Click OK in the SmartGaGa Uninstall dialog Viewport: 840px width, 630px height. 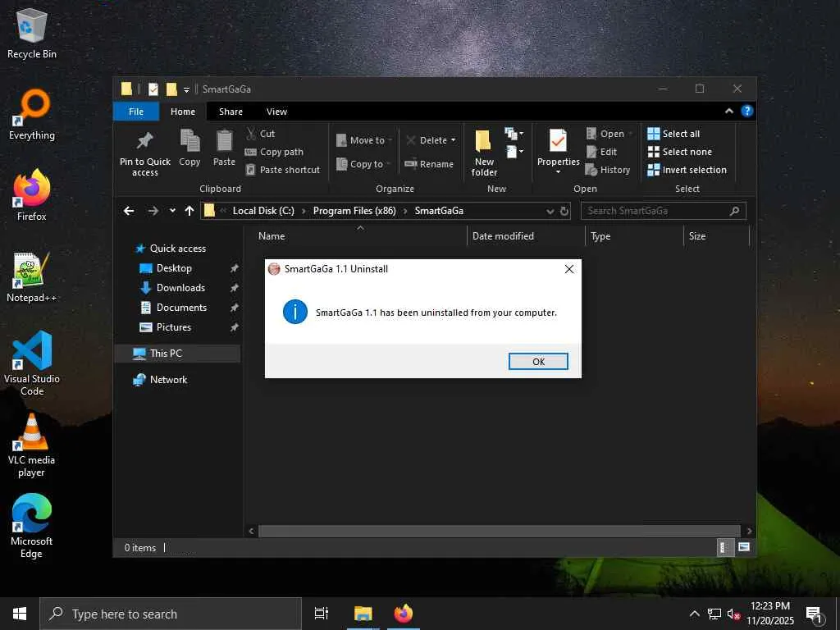538,362
